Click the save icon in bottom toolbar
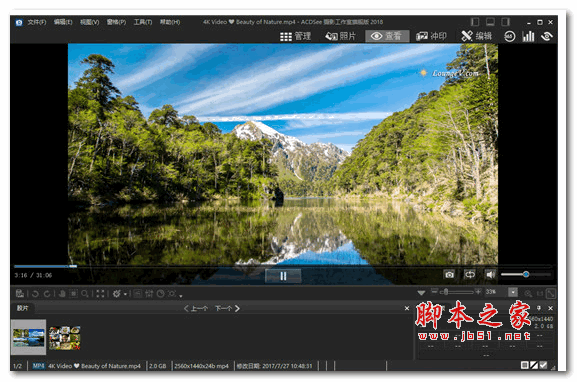 click(x=20, y=294)
